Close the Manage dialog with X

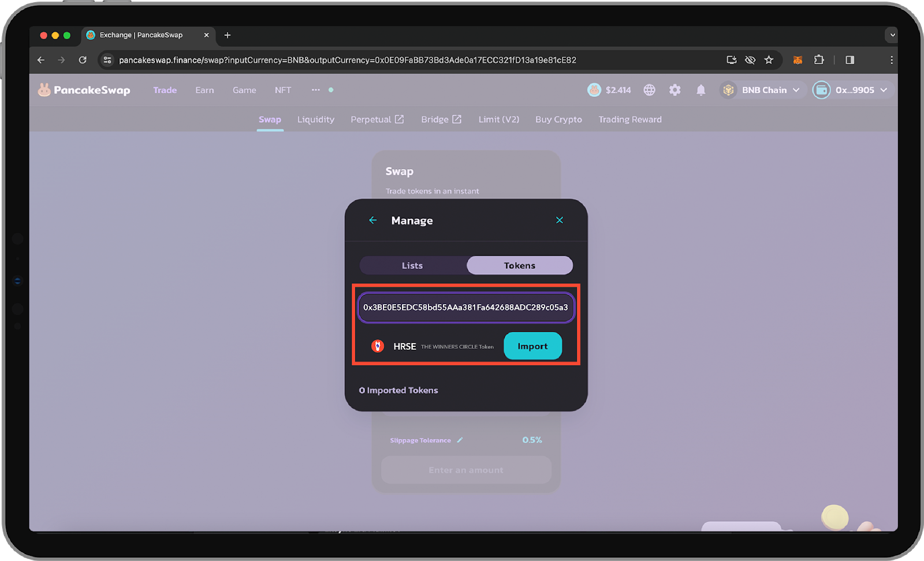coord(559,220)
